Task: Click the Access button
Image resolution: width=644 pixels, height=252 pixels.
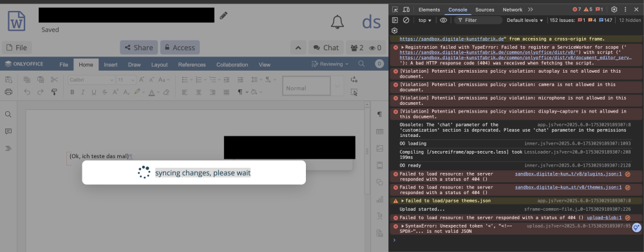Action: pos(180,48)
